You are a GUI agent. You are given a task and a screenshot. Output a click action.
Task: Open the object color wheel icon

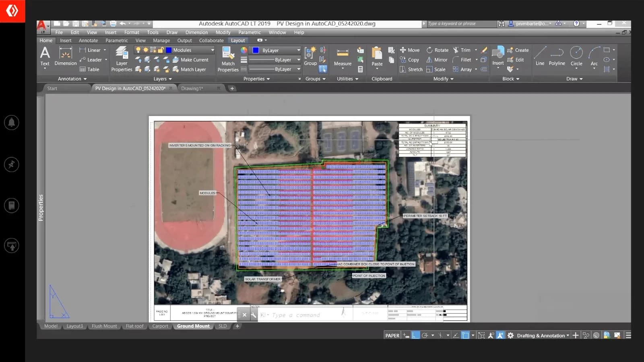click(x=244, y=50)
